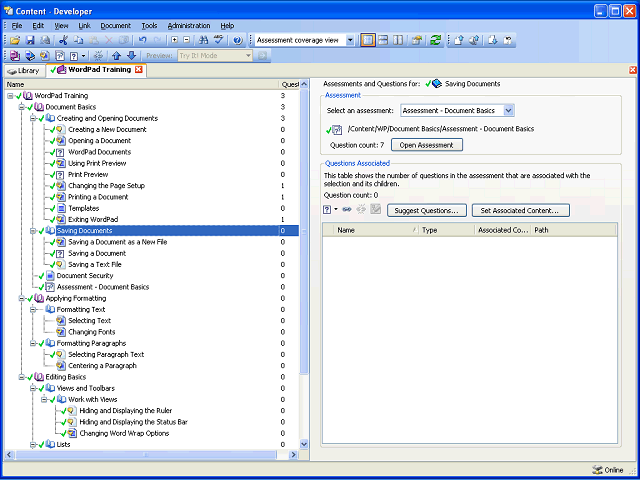This screenshot has height=480, width=640.
Task: Click the Move Up blue arrow icon
Action: pos(116,56)
